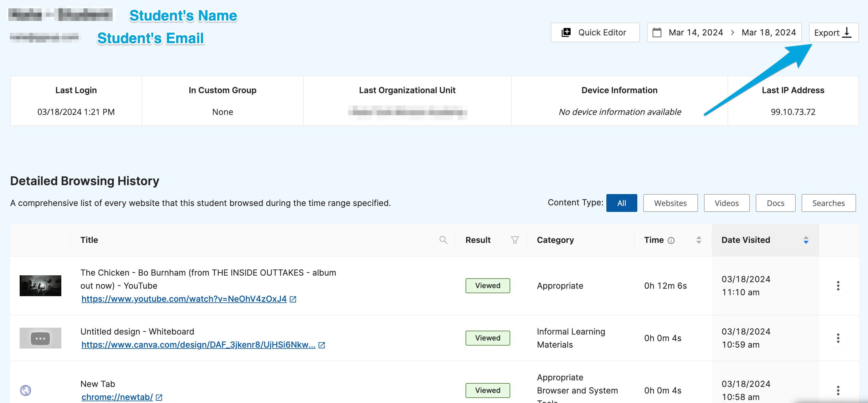This screenshot has height=403, width=868.
Task: Click the Category column header
Action: pos(555,240)
